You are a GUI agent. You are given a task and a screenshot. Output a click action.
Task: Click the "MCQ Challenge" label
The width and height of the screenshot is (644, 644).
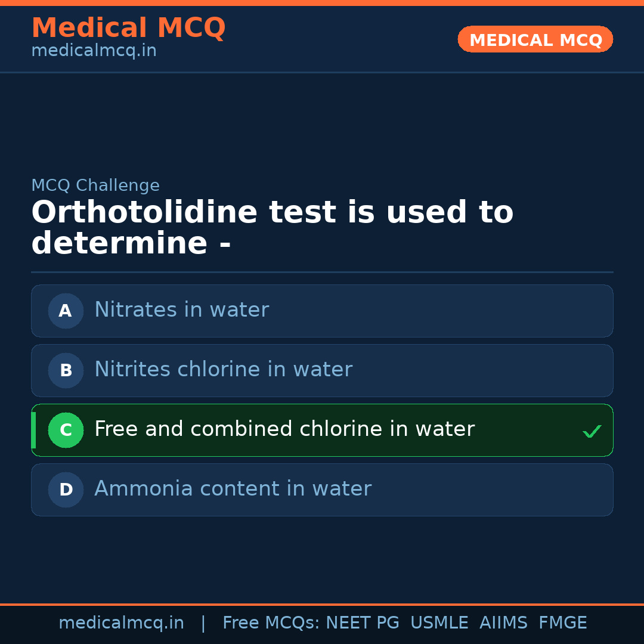(x=95, y=185)
